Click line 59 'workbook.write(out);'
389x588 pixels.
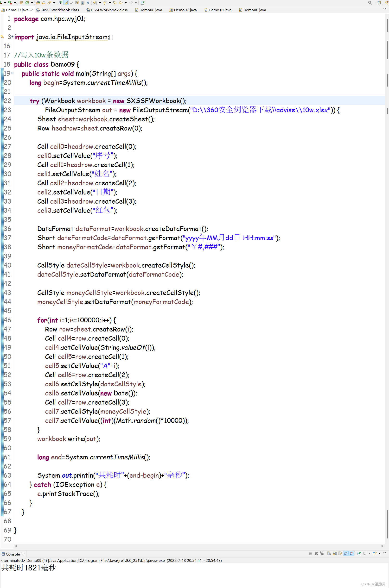(69, 439)
